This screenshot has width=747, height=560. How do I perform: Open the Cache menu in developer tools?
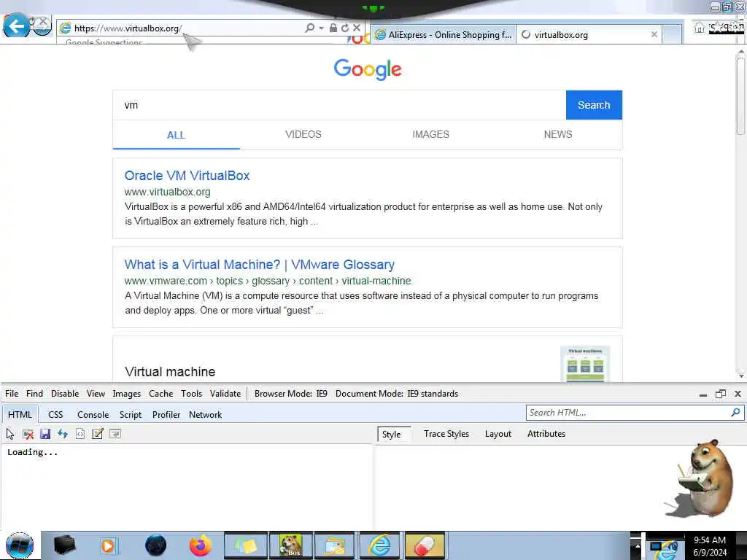(161, 394)
